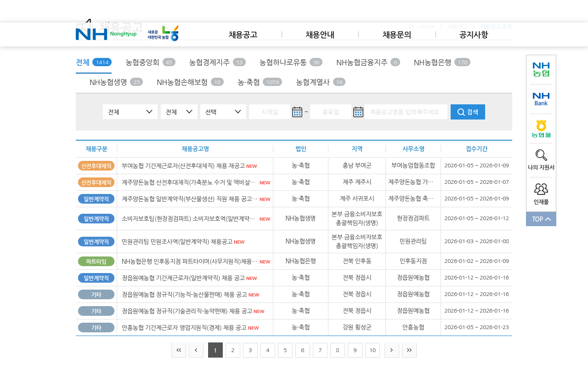Screen dimensions: 588x376
Task: Click the 현장점검파트 office cell
Action: [x=413, y=218]
